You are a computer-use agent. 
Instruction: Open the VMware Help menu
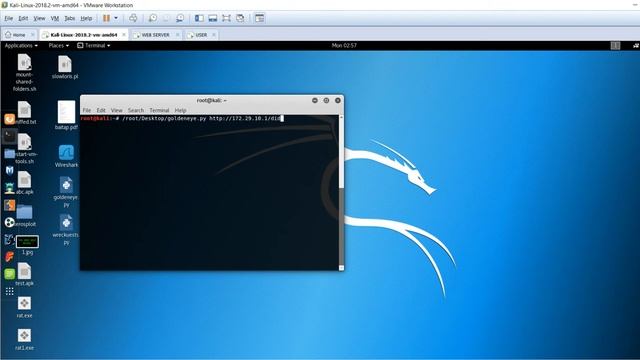pos(86,18)
